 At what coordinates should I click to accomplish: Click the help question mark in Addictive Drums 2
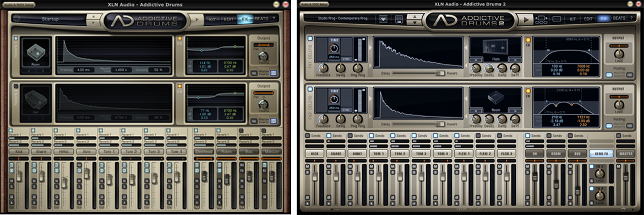tap(631, 19)
